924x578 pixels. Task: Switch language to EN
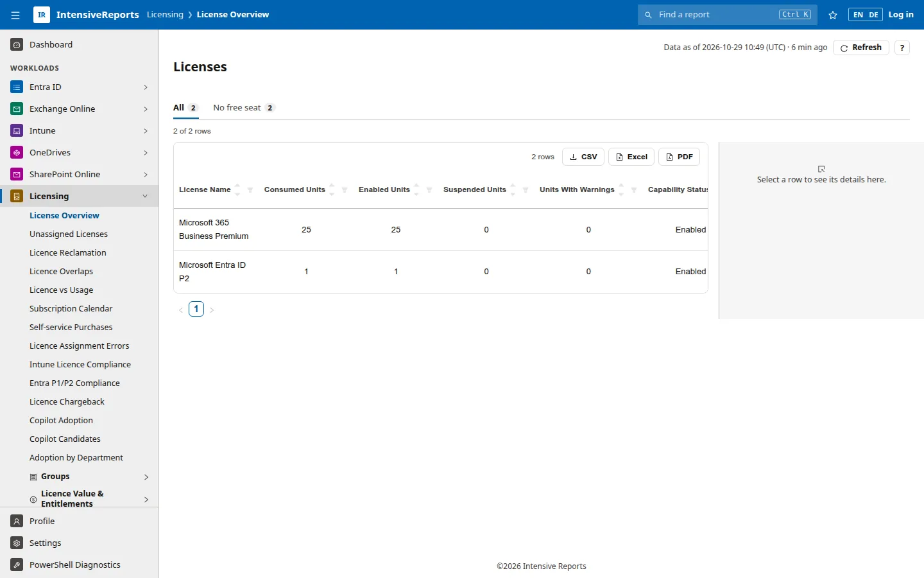(x=858, y=15)
